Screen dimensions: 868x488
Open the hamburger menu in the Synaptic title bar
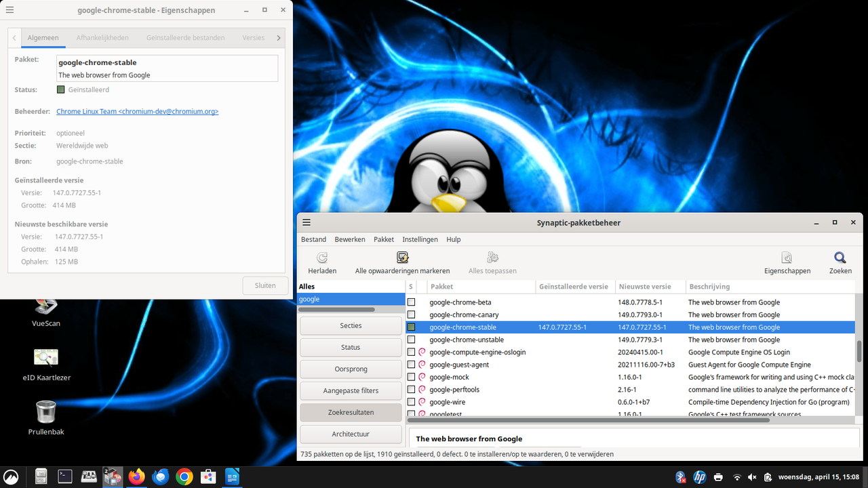pos(307,222)
